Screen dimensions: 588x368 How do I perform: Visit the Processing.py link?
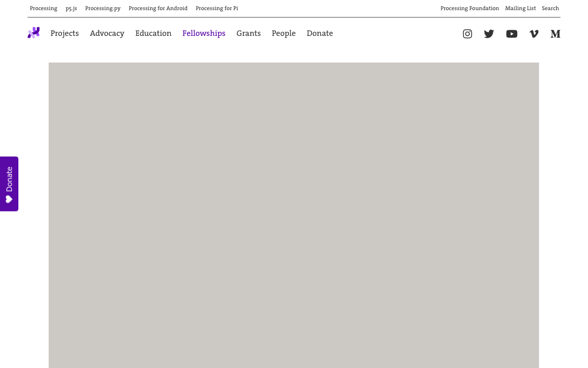[103, 8]
